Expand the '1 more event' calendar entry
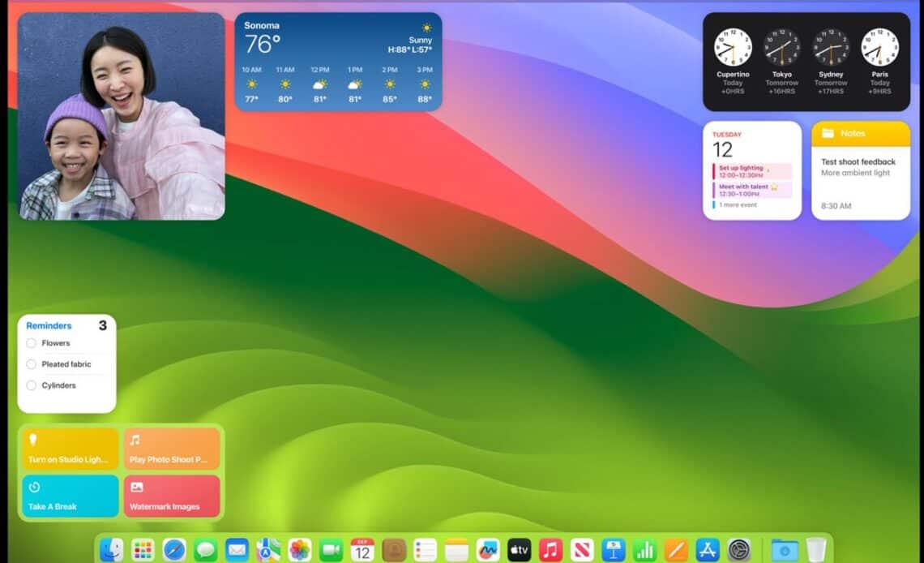This screenshot has height=563, width=924. 738,205
